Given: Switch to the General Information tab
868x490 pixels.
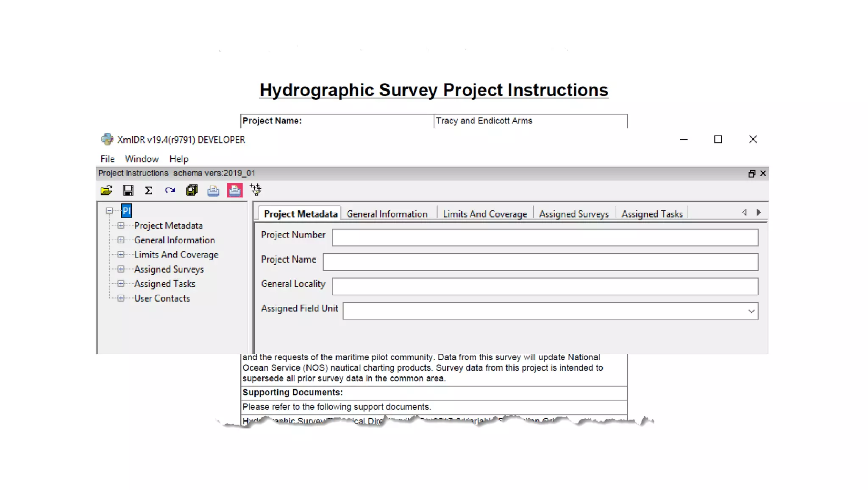Looking at the screenshot, I should 387,214.
